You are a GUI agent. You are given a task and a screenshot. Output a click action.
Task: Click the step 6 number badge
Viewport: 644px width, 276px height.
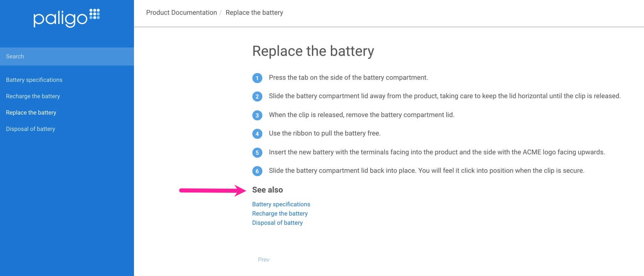[257, 171]
